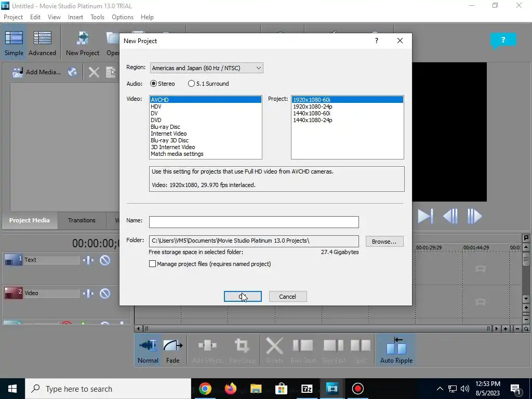Open the Project menu

pos(13,17)
